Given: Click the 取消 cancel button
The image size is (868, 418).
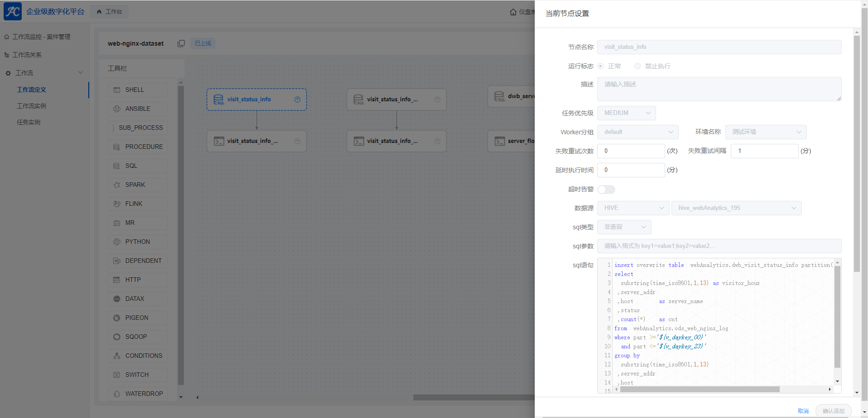Looking at the screenshot, I should pos(803,411).
